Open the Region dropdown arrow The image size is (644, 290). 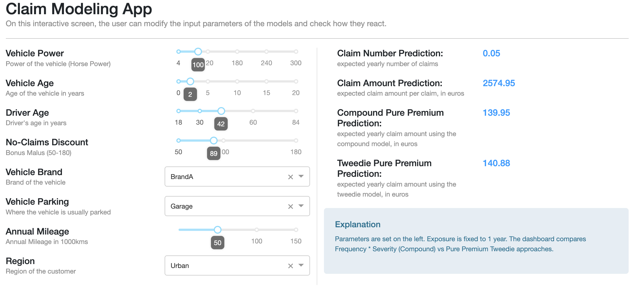(x=301, y=265)
